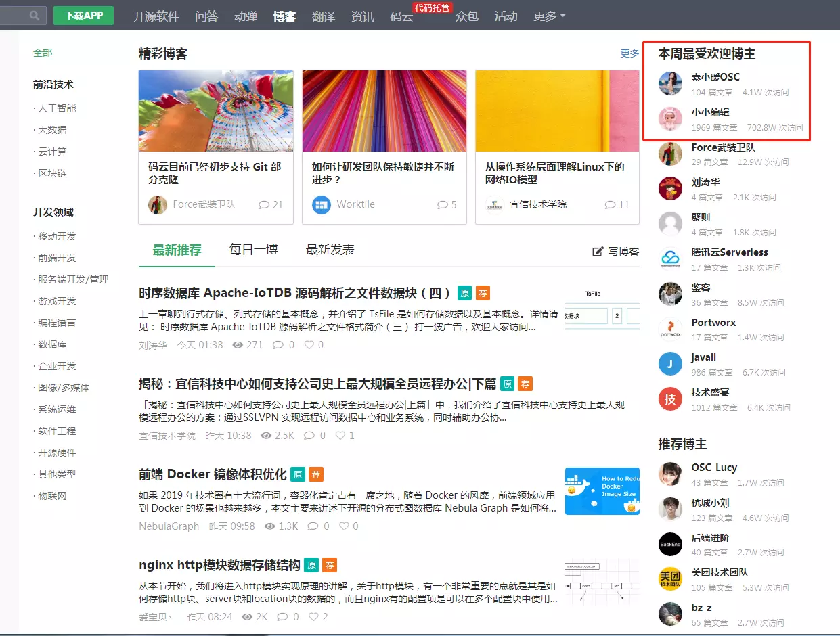The height and width of the screenshot is (636, 840).
Task: Open 前端 Docker 镜像体积优化 article
Action: coord(213,474)
